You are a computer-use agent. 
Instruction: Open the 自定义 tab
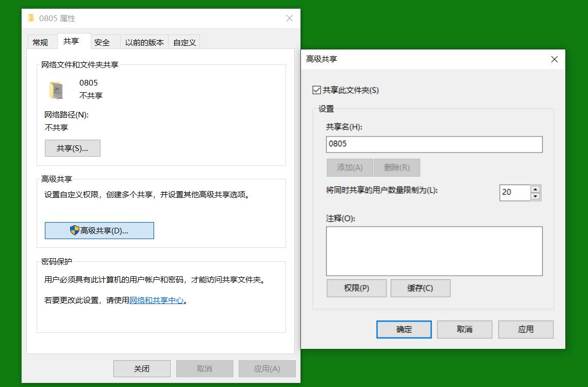(184, 42)
